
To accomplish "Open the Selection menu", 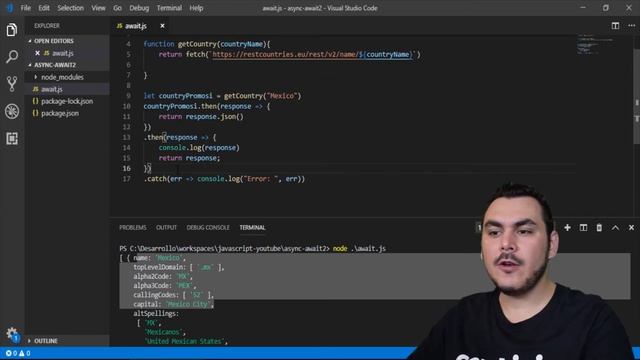I will (70, 8).
